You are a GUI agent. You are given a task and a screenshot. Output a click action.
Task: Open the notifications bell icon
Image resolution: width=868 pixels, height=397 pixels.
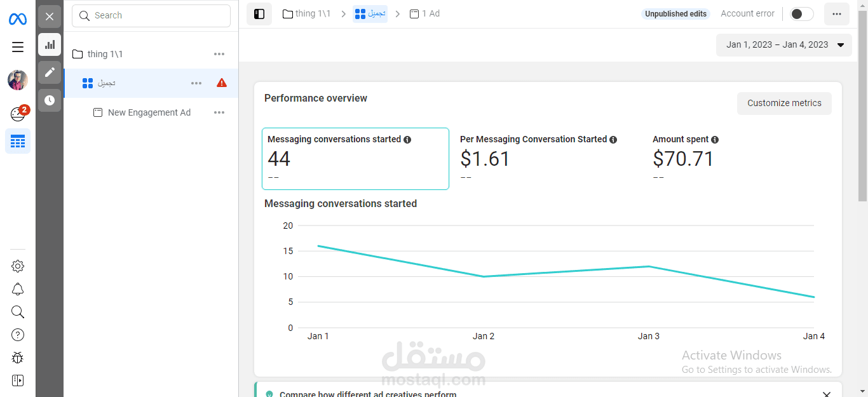18,289
